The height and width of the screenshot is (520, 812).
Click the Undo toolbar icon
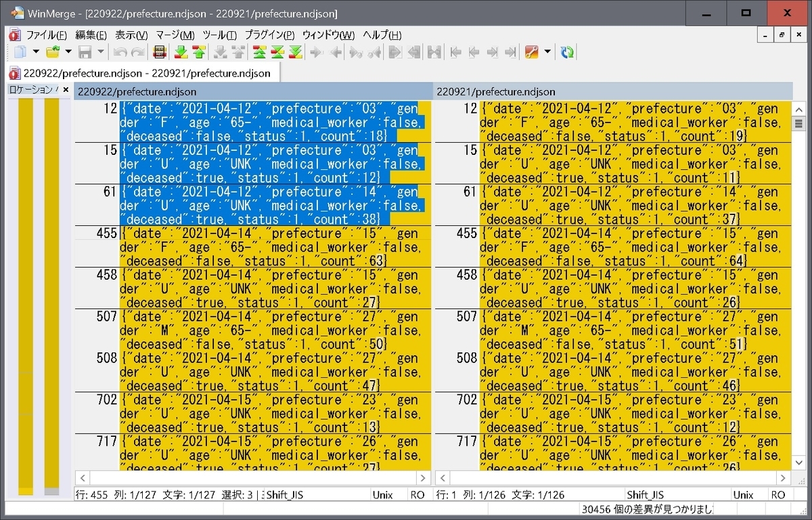pos(120,52)
